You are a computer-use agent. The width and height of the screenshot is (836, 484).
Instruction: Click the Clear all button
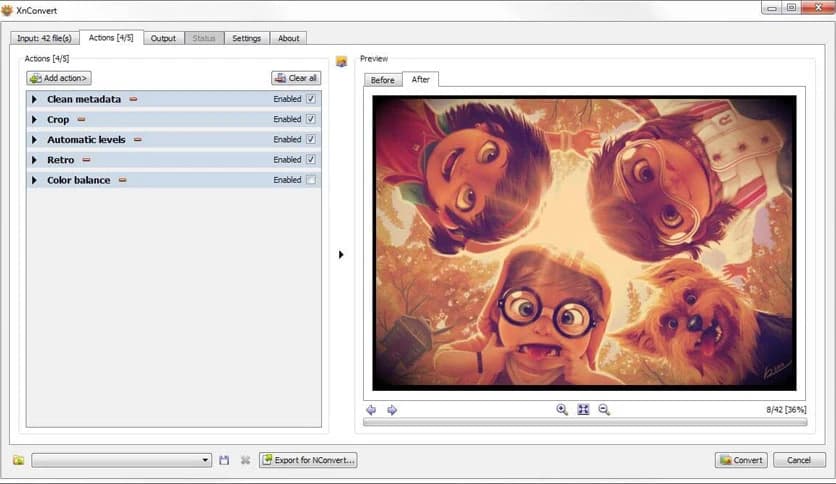(x=296, y=78)
